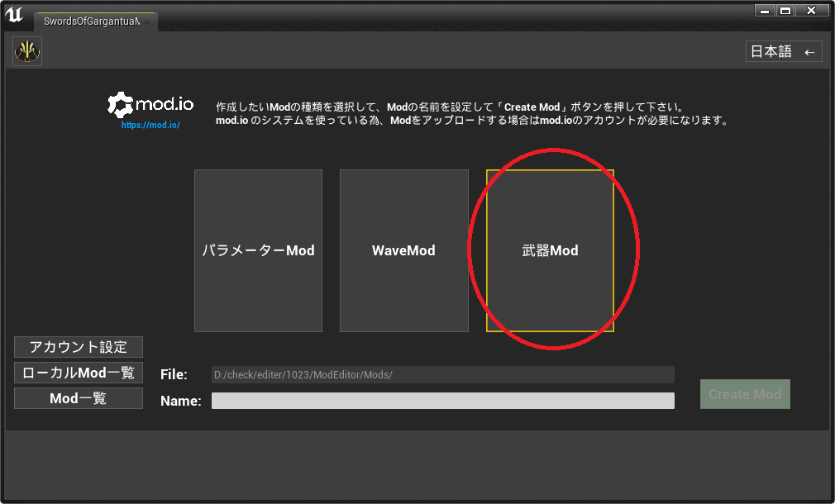The image size is (835, 504).
Task: Select the WaveMod type card
Action: pos(403,250)
